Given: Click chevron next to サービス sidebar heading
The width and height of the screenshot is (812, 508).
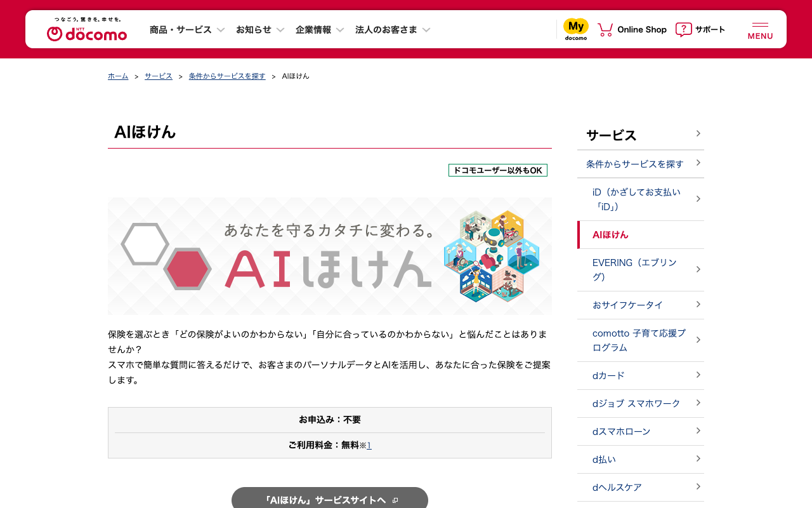Looking at the screenshot, I should pos(698,133).
